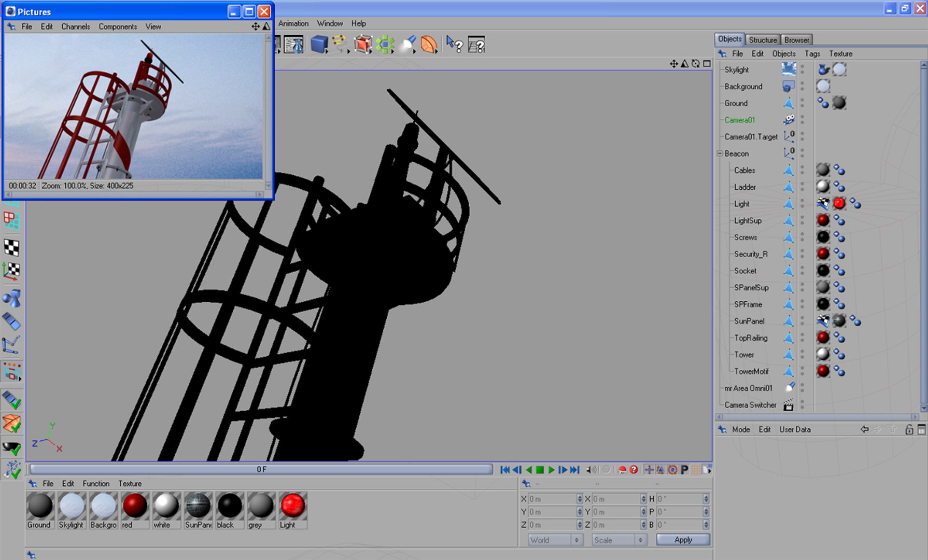Open the User Data menu
928x560 pixels.
795,429
